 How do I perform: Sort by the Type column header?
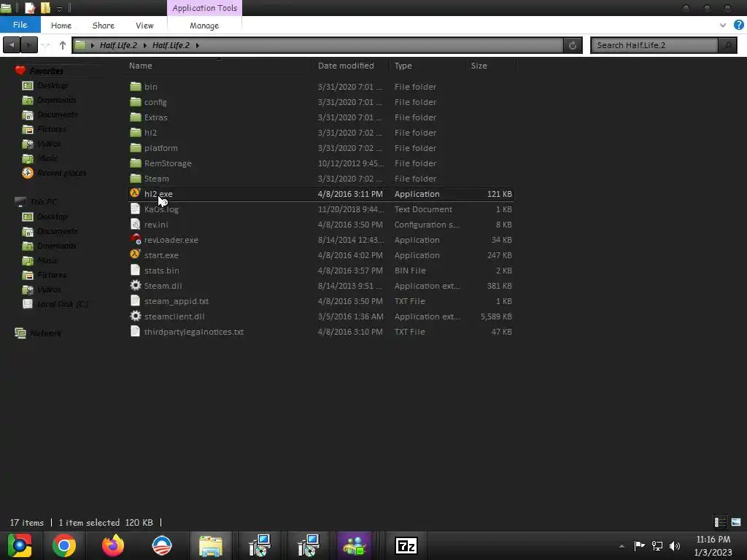(403, 66)
